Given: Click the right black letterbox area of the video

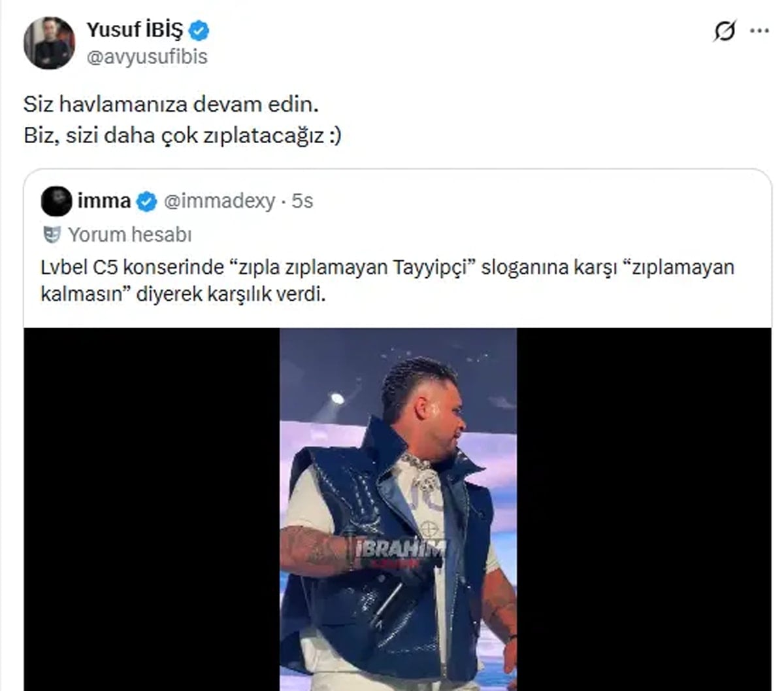Looking at the screenshot, I should [x=644, y=509].
